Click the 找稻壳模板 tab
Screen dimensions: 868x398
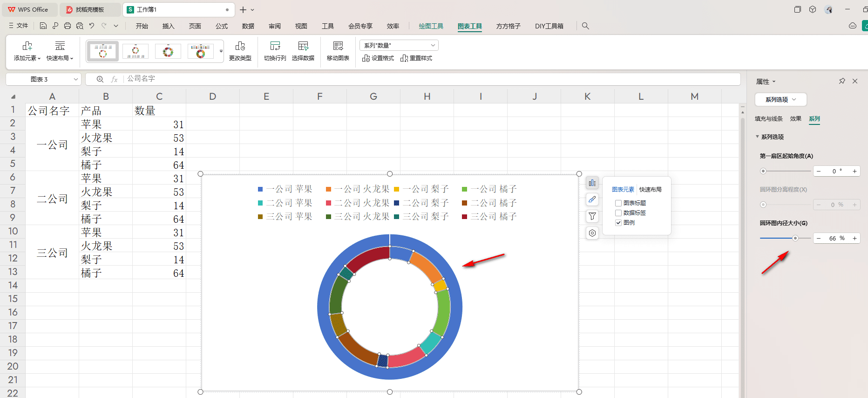[90, 9]
